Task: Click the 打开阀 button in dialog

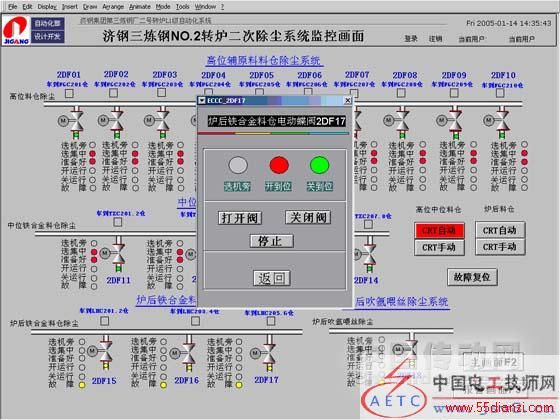Action: pyautogui.click(x=240, y=218)
